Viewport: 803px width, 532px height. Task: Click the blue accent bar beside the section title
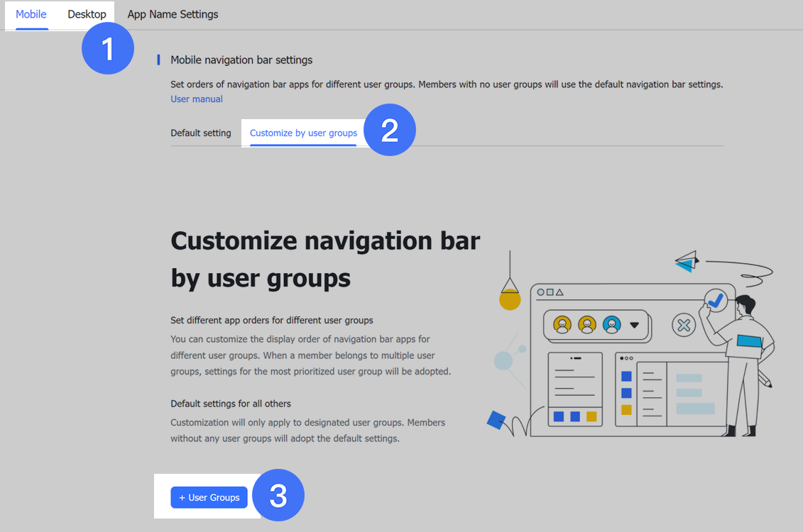coord(158,60)
